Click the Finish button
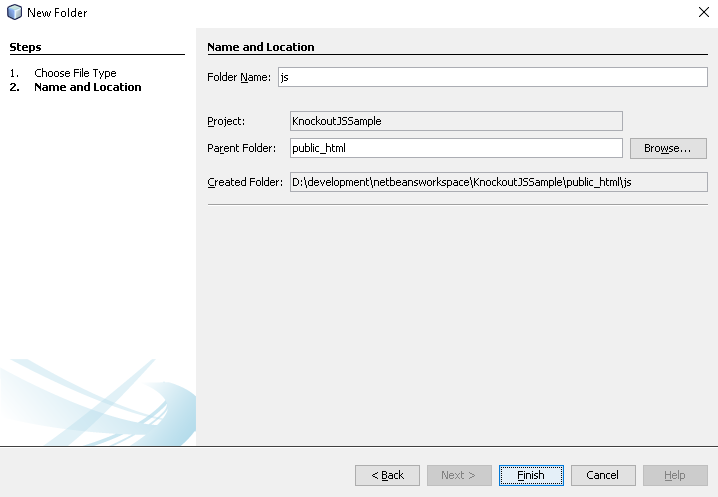Screen dimensions: 718x497 click(531, 475)
